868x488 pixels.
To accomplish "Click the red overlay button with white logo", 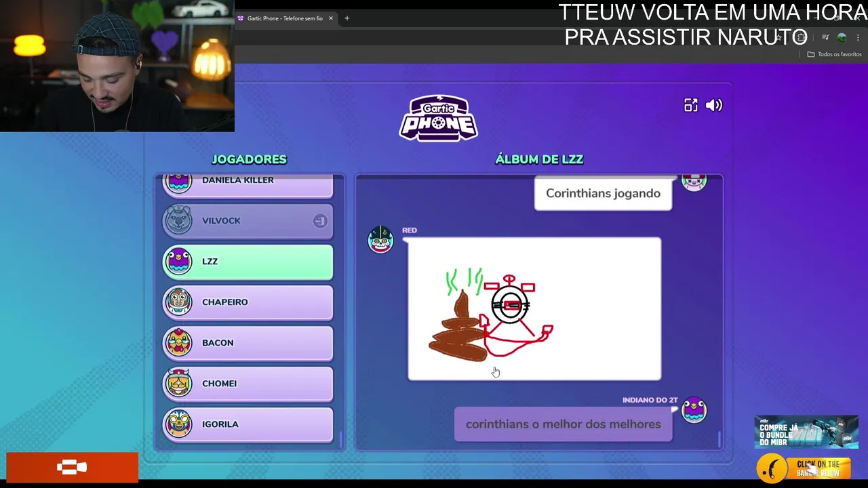I will coord(73,467).
